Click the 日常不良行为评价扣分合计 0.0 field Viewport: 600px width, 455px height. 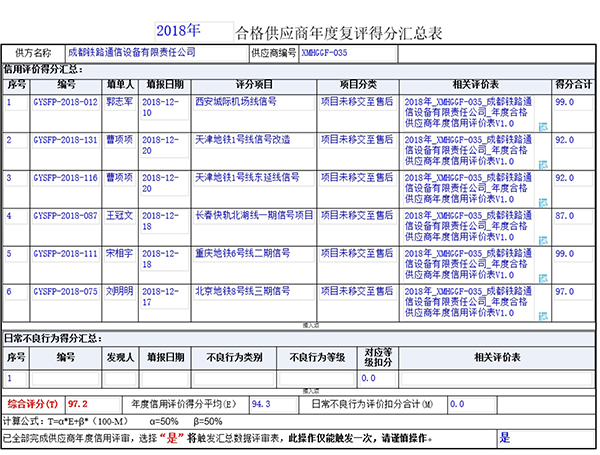coord(472,404)
